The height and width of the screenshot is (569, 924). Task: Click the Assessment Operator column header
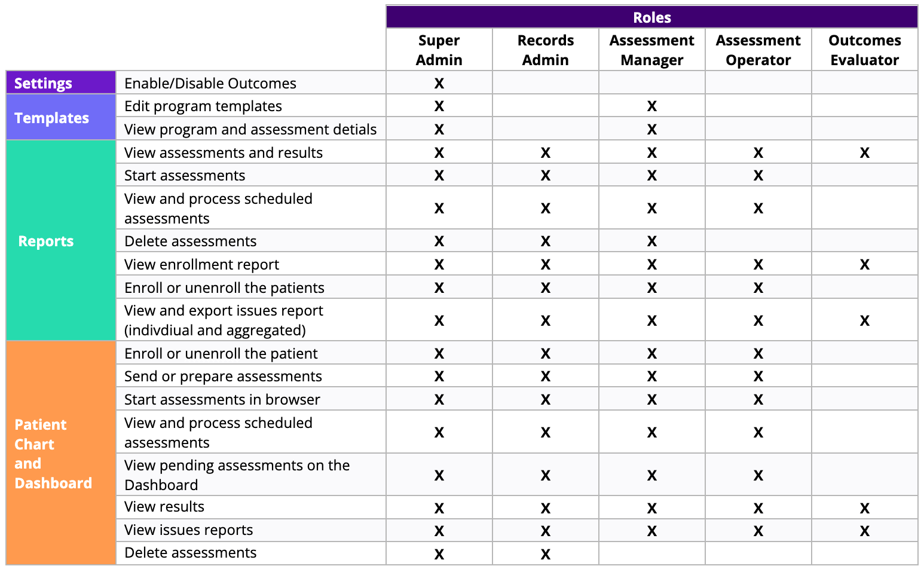[x=758, y=50]
